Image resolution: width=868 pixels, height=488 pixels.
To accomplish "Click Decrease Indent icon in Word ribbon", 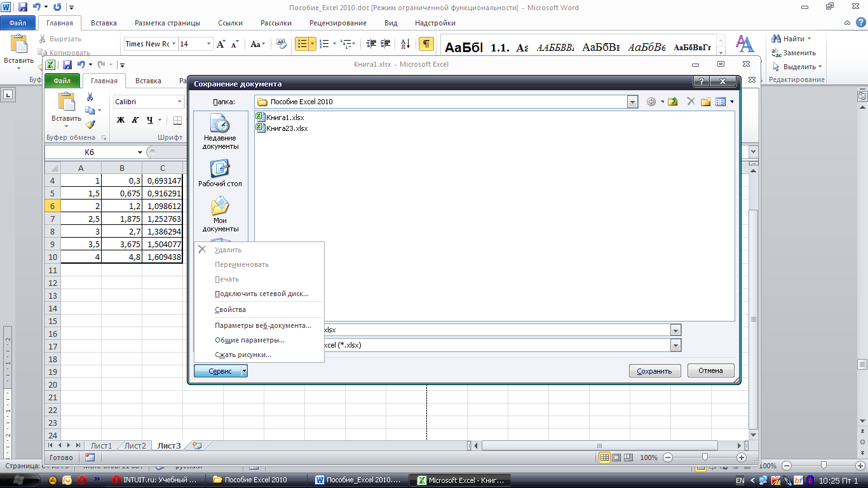I will pos(371,44).
